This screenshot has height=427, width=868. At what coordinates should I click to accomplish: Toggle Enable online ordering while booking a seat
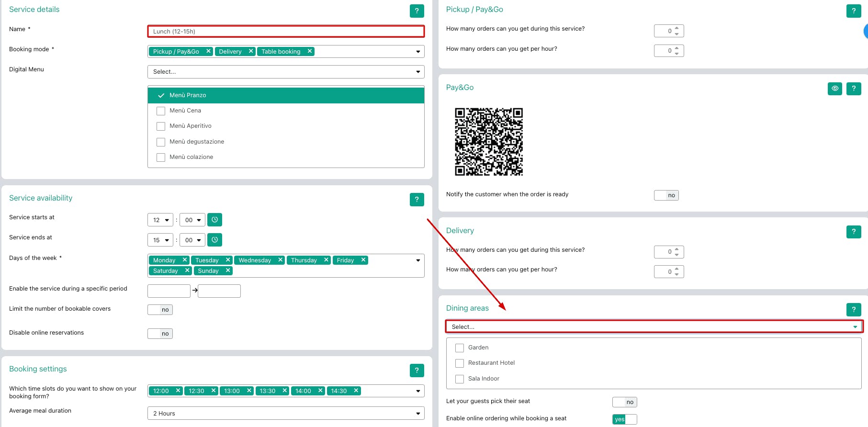pos(625,419)
